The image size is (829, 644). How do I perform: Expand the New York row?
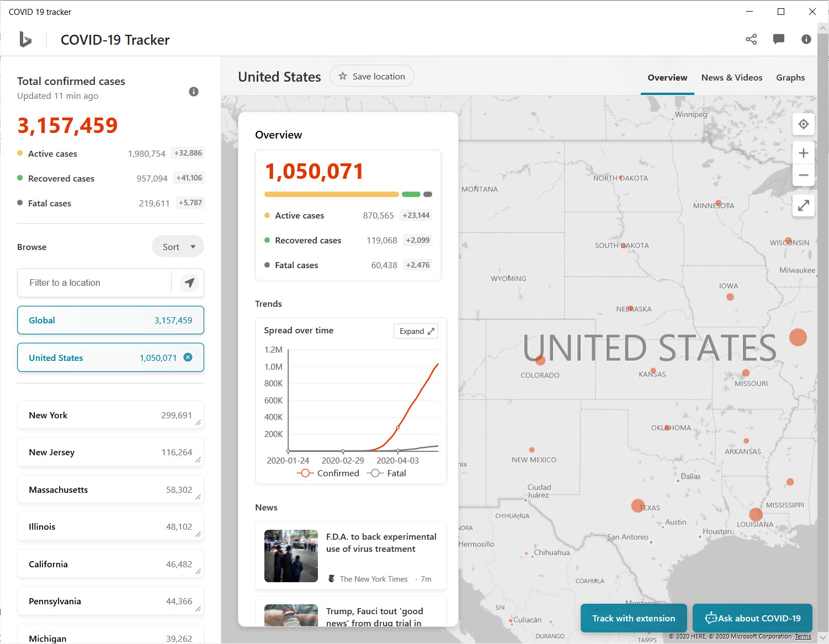pyautogui.click(x=110, y=415)
